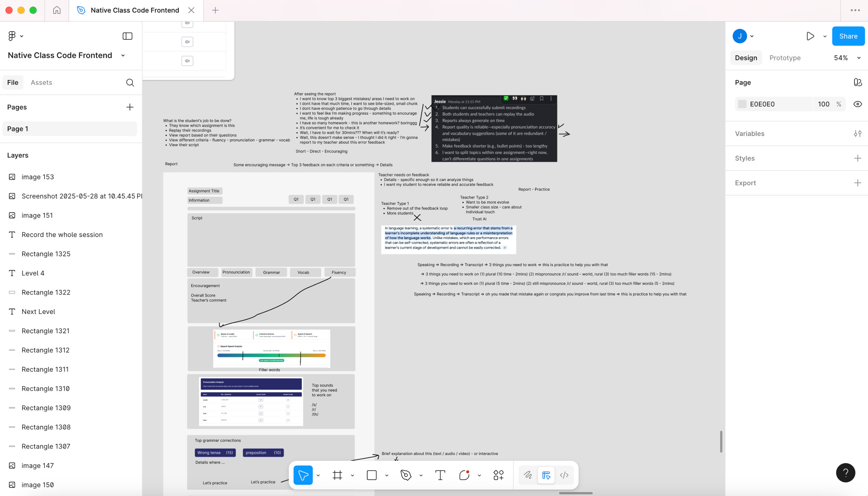
Task: Select the Pen tool
Action: click(406, 475)
